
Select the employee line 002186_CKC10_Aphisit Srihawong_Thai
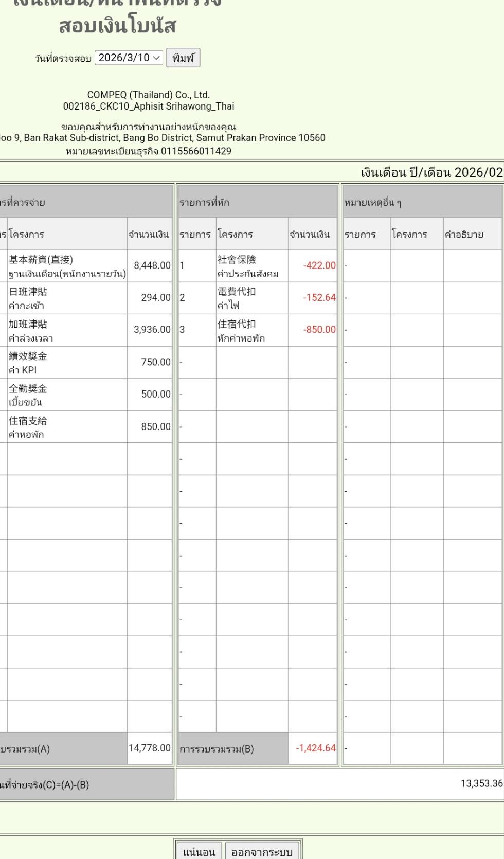(x=148, y=106)
